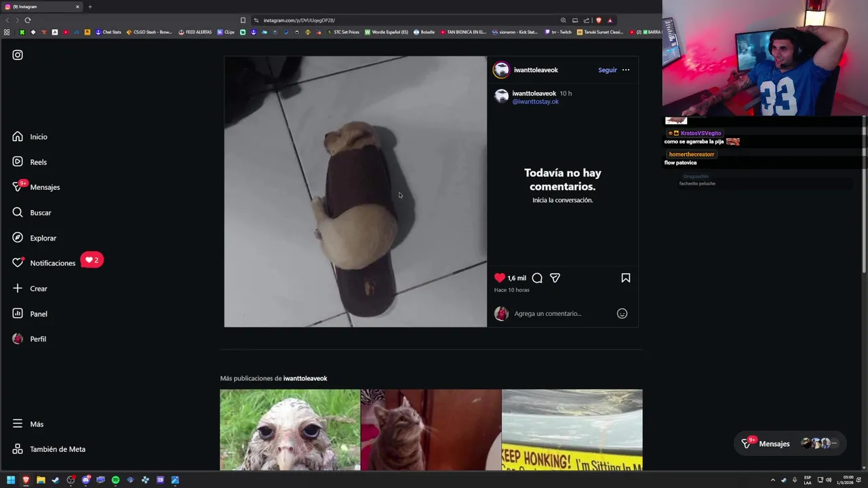Follow the @iwanttostay.ok mention link
The height and width of the screenshot is (488, 868).
pyautogui.click(x=536, y=102)
